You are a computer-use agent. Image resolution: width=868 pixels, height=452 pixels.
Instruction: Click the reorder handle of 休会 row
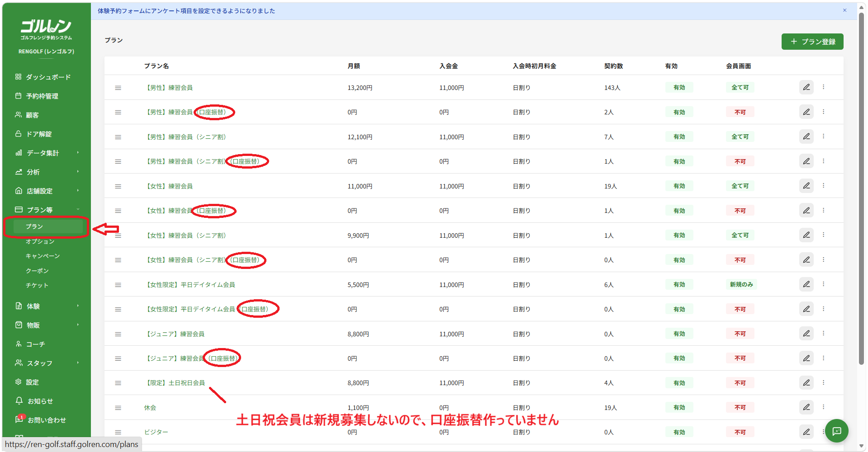tap(118, 408)
